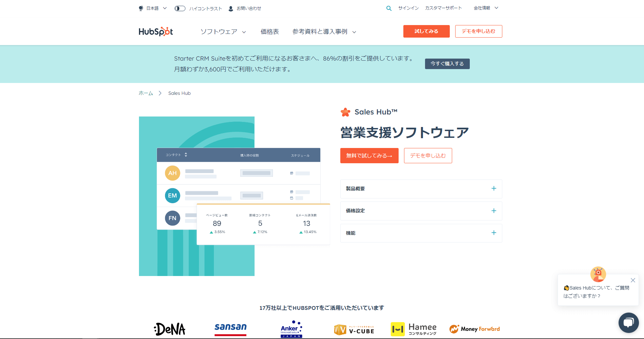Click the search magnifier icon
This screenshot has height=339, width=644.
click(x=389, y=8)
